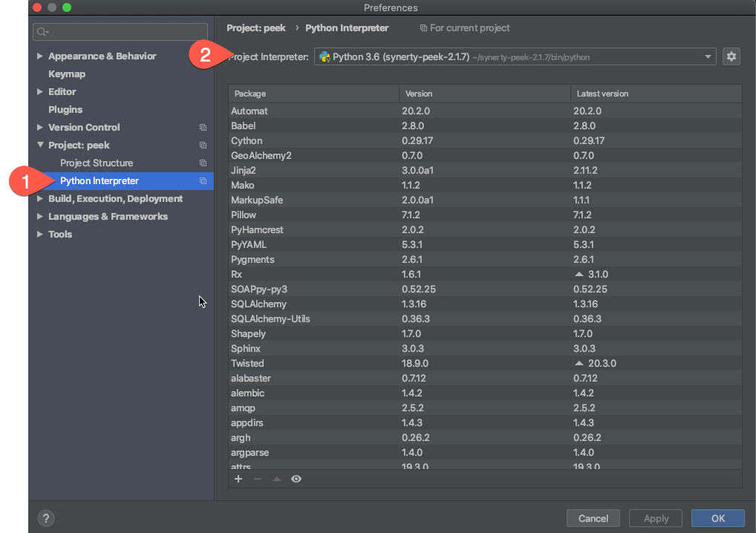Select the Sphinx package row
The width and height of the screenshot is (756, 533).
click(x=485, y=348)
